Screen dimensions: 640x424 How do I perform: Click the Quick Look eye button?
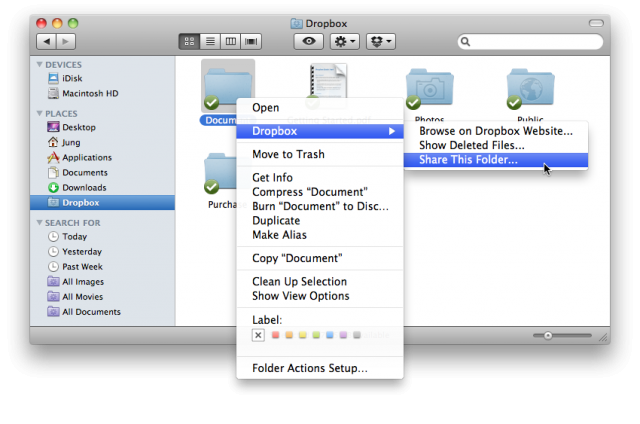tap(309, 41)
